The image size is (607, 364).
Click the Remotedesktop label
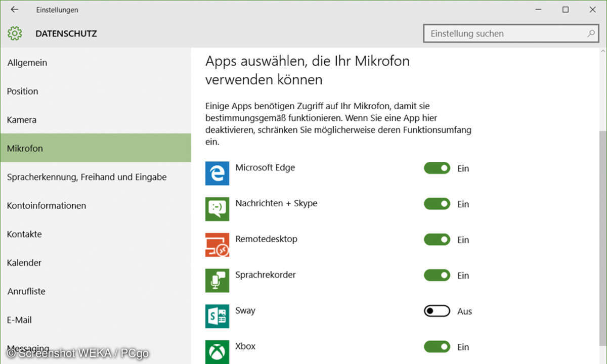266,239
